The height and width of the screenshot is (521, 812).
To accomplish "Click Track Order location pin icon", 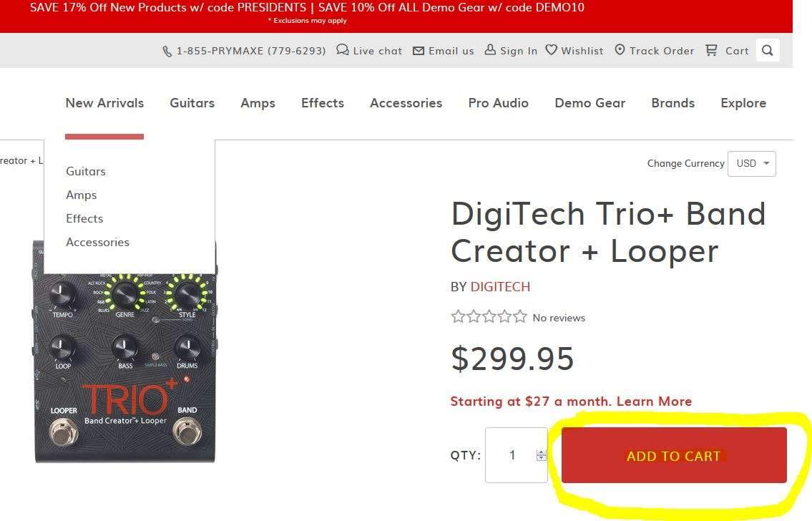I will [620, 49].
